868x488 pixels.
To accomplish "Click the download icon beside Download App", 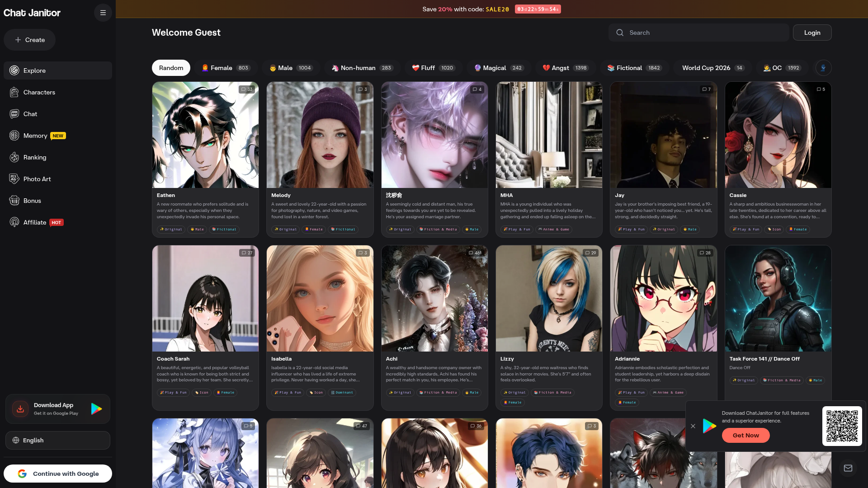I will [20, 409].
